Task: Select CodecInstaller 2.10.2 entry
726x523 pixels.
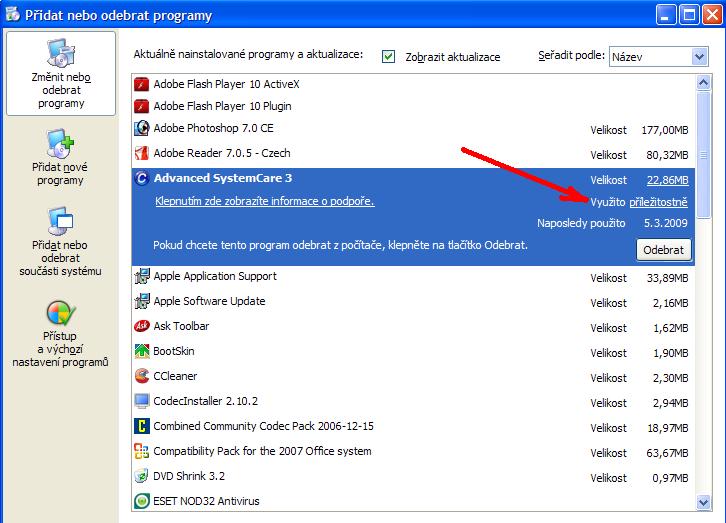Action: pos(413,402)
